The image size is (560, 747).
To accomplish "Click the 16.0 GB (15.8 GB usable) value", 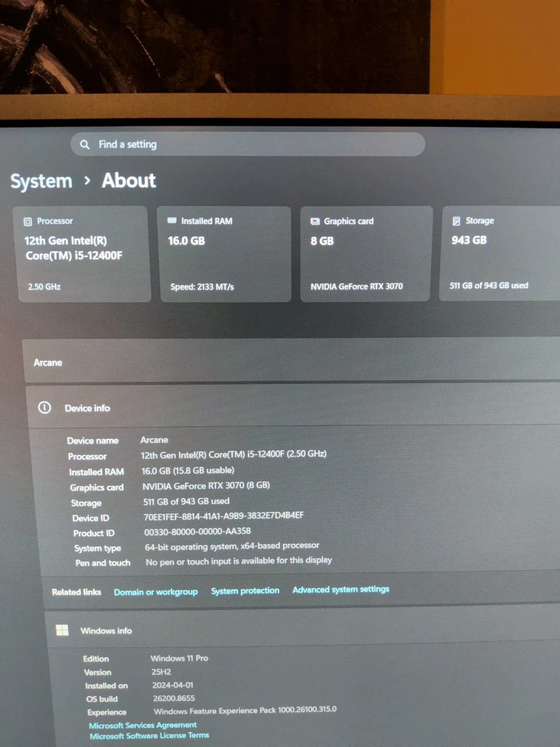I will pos(188,471).
